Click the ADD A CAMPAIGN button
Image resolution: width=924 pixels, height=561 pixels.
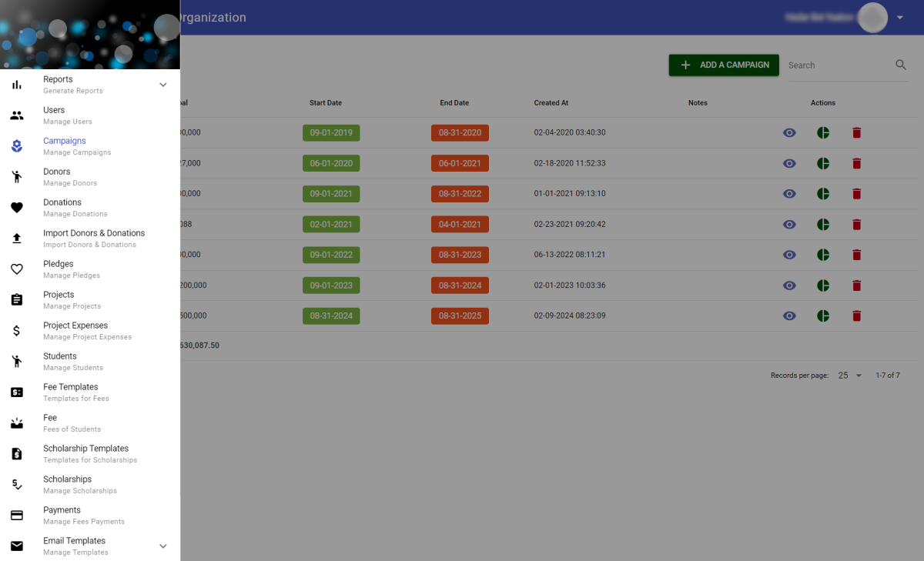point(723,65)
